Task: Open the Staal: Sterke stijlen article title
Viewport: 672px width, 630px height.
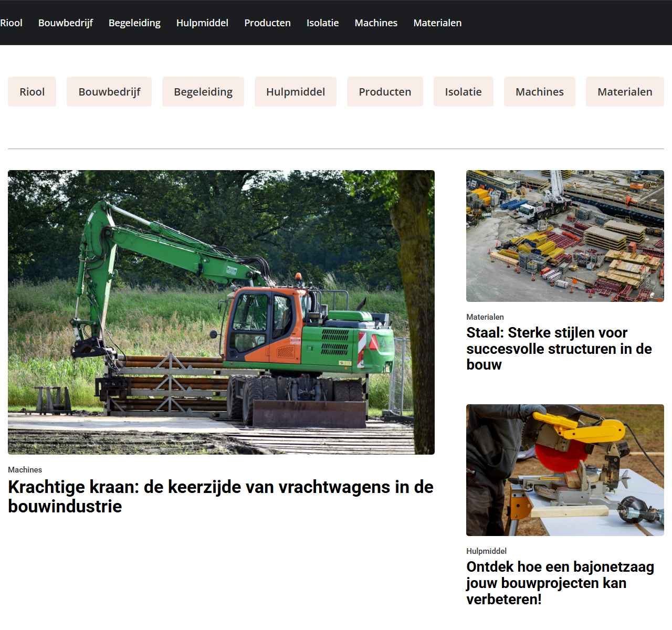Action: (x=559, y=349)
